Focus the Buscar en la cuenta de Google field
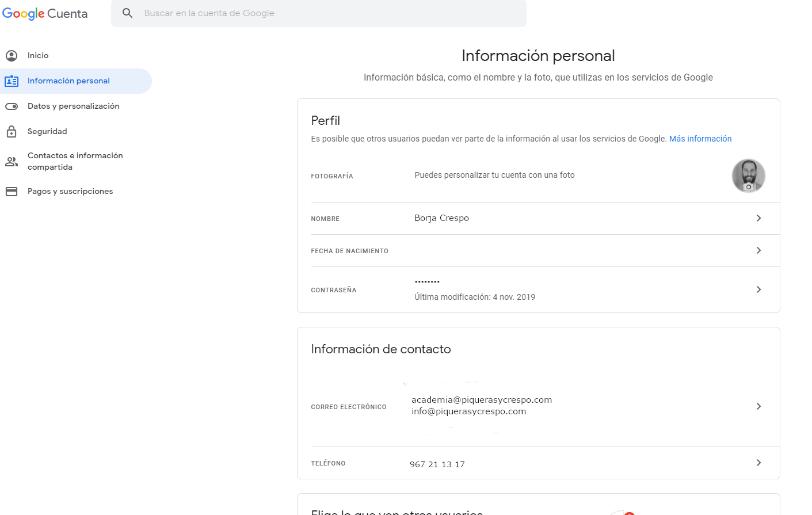Image resolution: width=812 pixels, height=515 pixels. point(319,13)
